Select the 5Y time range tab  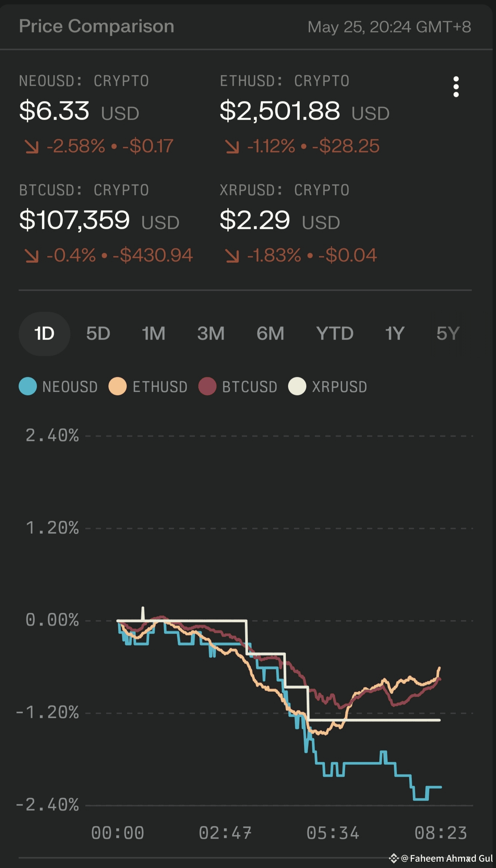pos(448,334)
